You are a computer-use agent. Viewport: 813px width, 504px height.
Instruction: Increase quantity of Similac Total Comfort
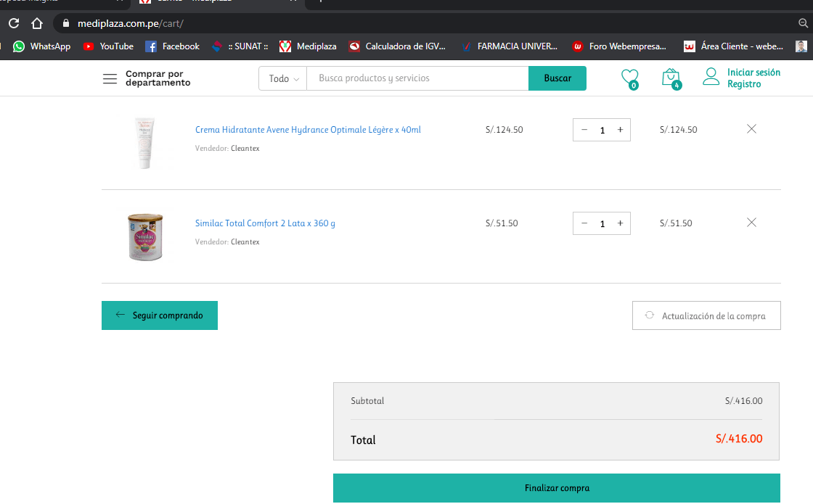coord(620,223)
